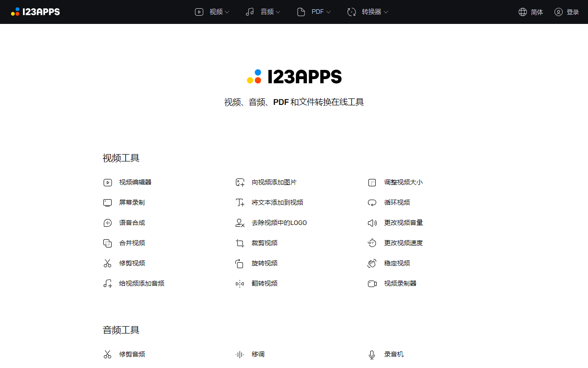Click the 将文本添加到视频 text icon

[240, 203]
